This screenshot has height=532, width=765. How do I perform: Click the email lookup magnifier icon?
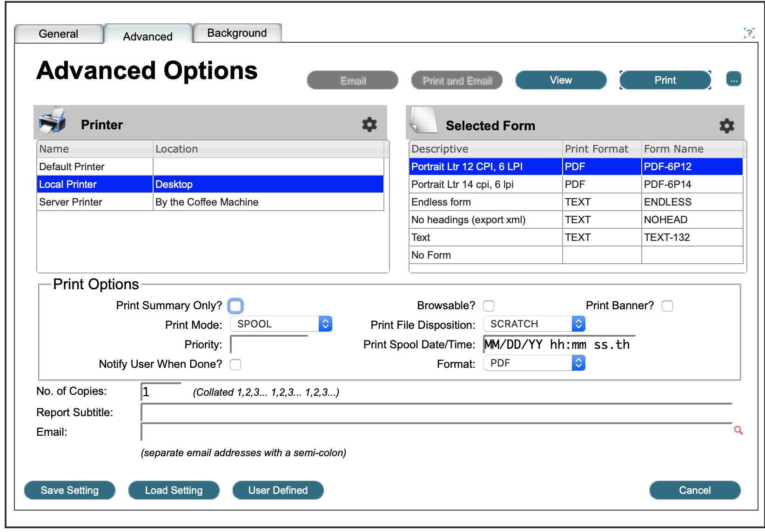[738, 430]
